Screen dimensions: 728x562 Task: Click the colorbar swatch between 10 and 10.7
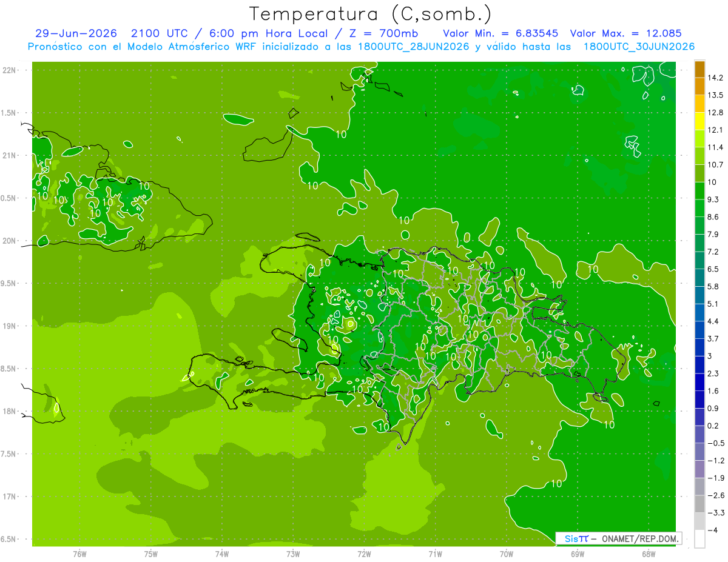[699, 173]
